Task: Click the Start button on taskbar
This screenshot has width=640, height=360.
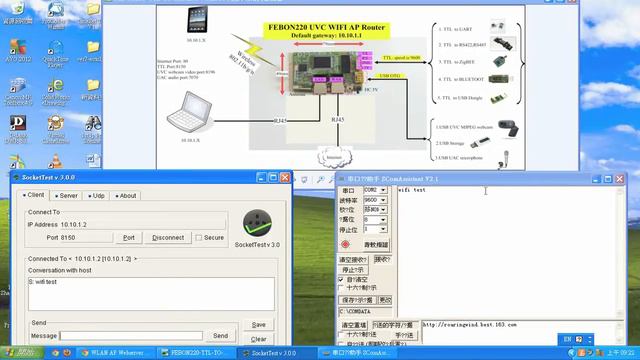Action: coord(22,353)
